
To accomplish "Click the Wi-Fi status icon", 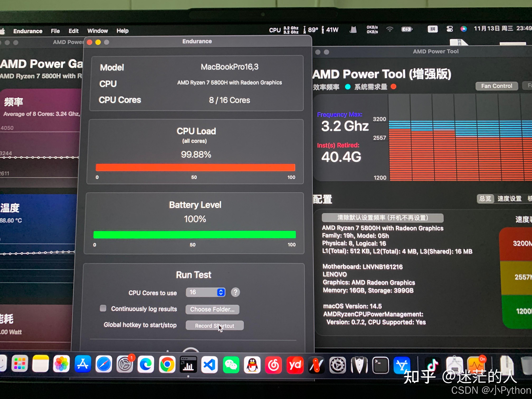I will [389, 29].
